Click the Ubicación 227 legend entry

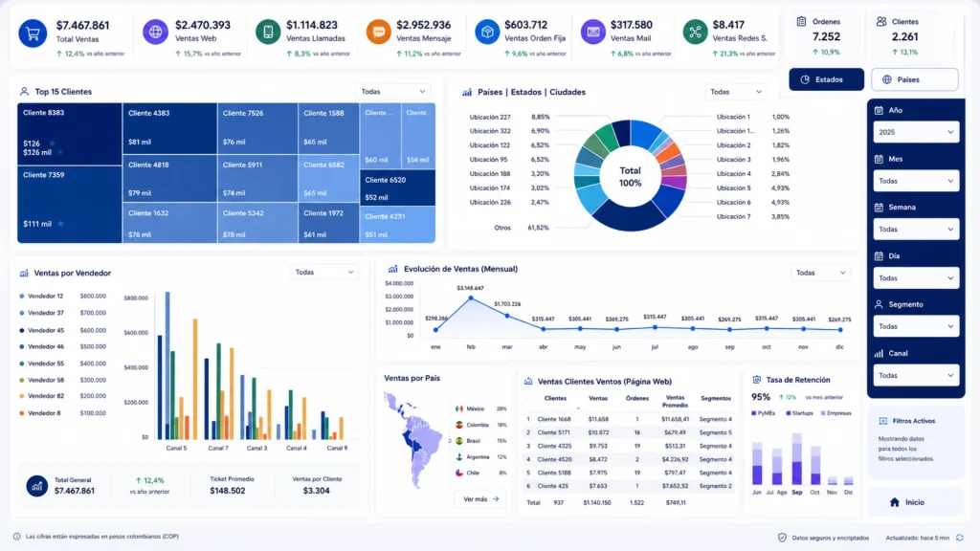509,117
